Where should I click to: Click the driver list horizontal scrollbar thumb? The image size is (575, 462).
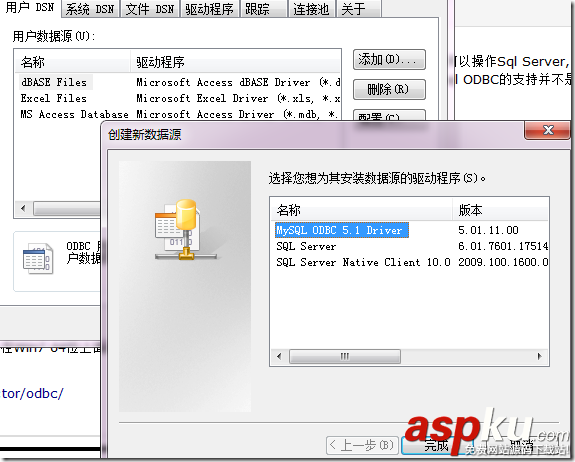tap(345, 356)
